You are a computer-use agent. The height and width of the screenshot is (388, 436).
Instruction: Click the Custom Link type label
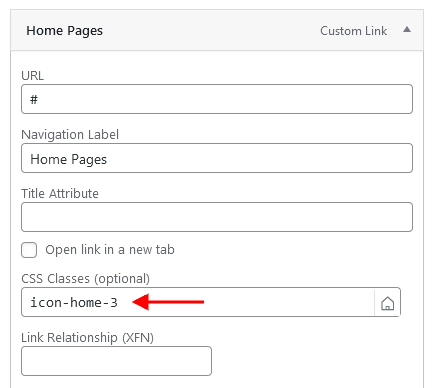(353, 31)
